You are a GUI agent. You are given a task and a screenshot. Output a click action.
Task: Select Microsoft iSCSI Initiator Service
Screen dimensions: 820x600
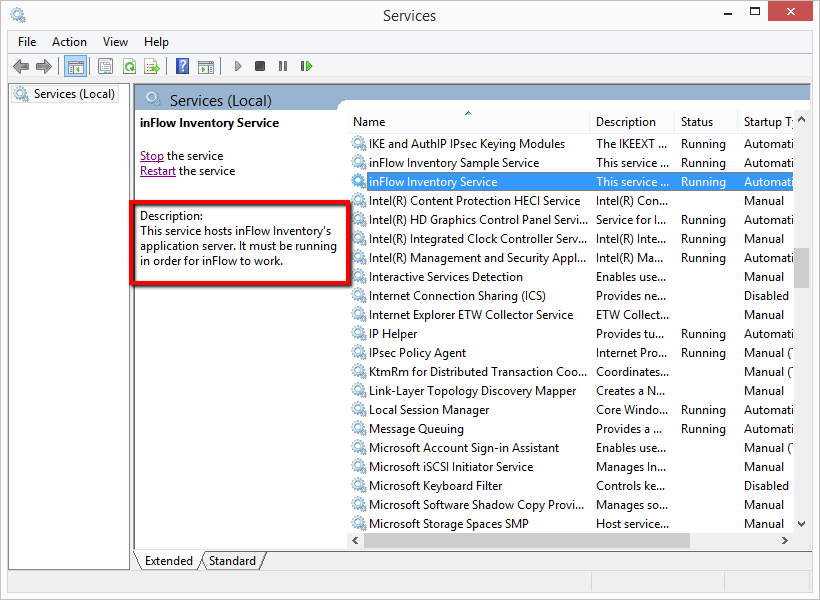[x=572, y=467]
